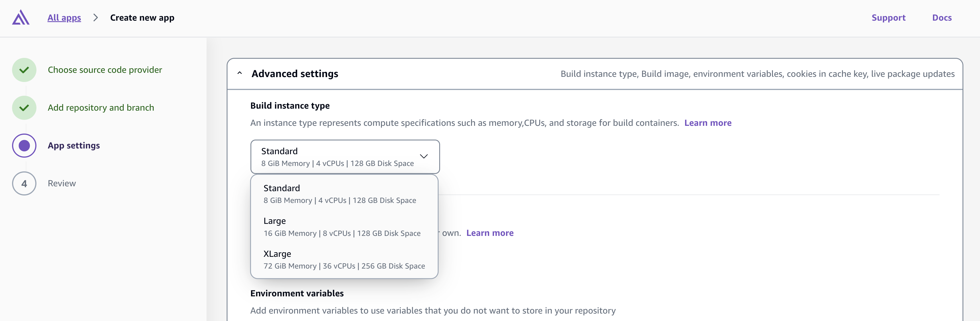Click the AWS Amplify logo icon

21,17
